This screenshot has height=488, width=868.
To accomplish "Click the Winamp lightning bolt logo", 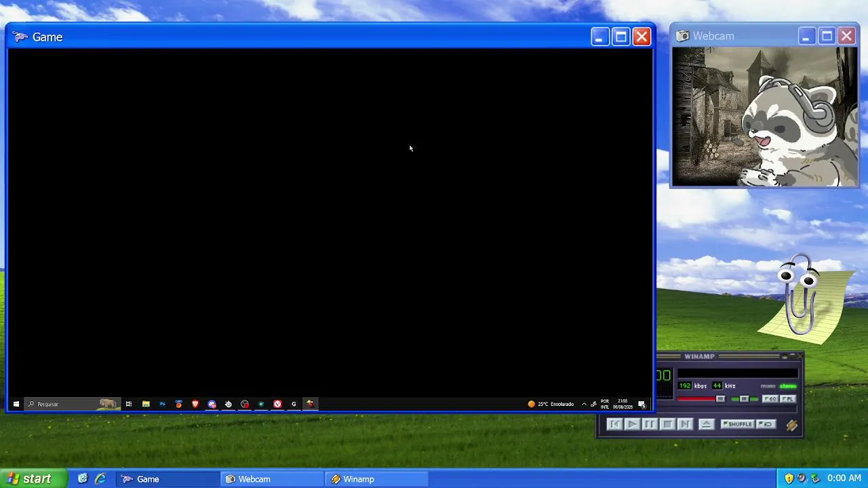I will (x=791, y=425).
